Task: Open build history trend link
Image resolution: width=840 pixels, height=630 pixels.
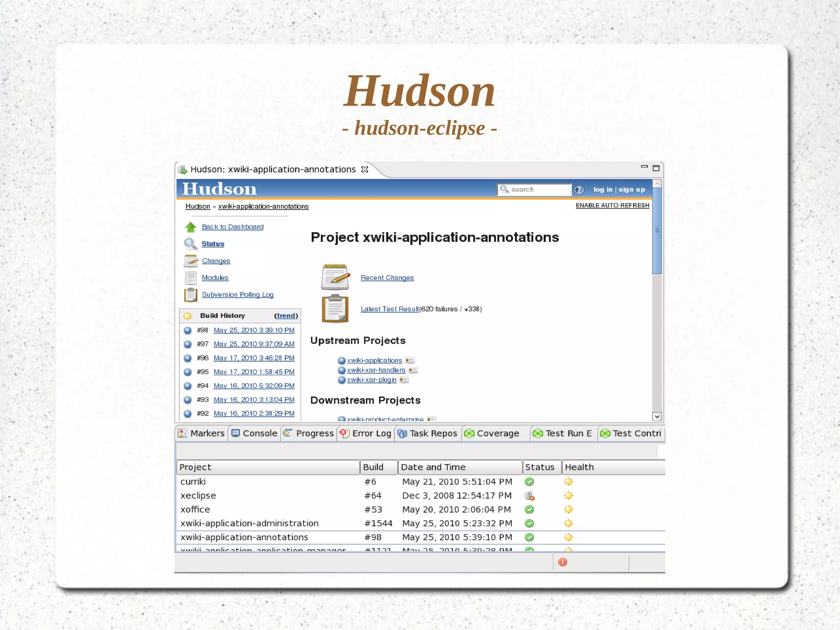Action: click(x=286, y=316)
